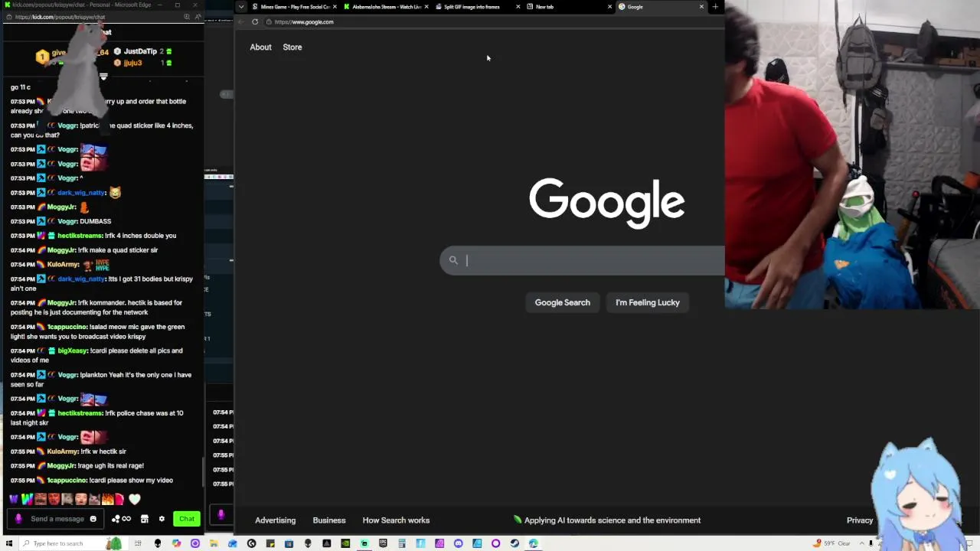
Task: Click username dark_wig_natty with cat emoji
Action: coord(81,193)
